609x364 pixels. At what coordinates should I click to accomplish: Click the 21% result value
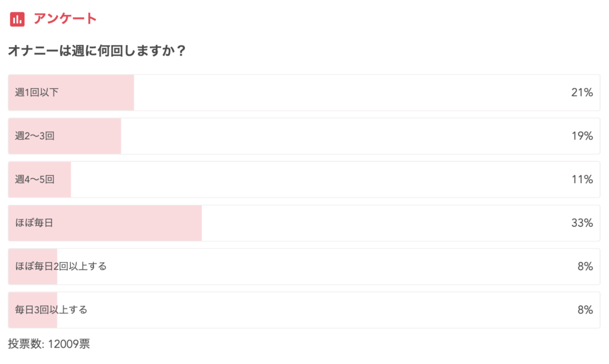[x=582, y=92]
